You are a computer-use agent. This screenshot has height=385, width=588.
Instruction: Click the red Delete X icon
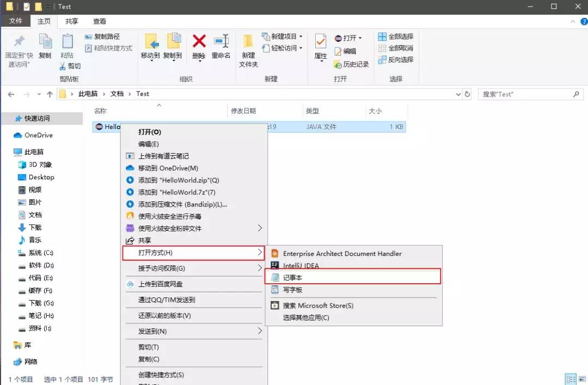click(x=199, y=41)
